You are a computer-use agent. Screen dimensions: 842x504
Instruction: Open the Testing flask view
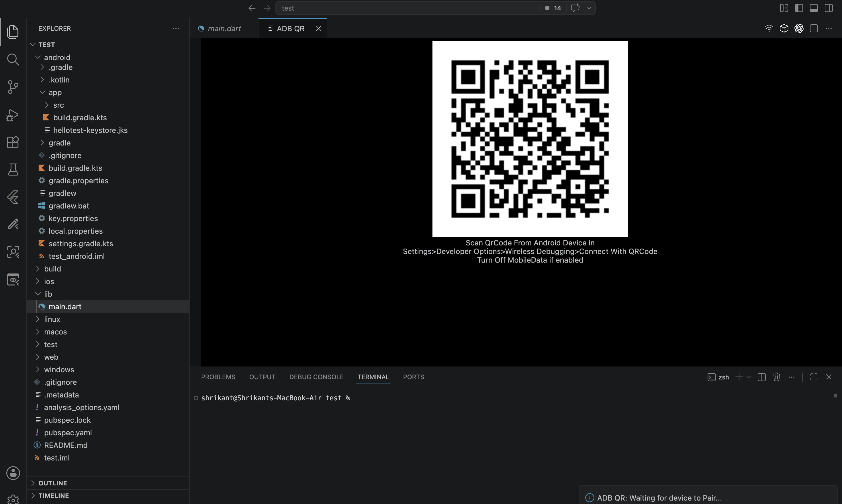pyautogui.click(x=13, y=170)
